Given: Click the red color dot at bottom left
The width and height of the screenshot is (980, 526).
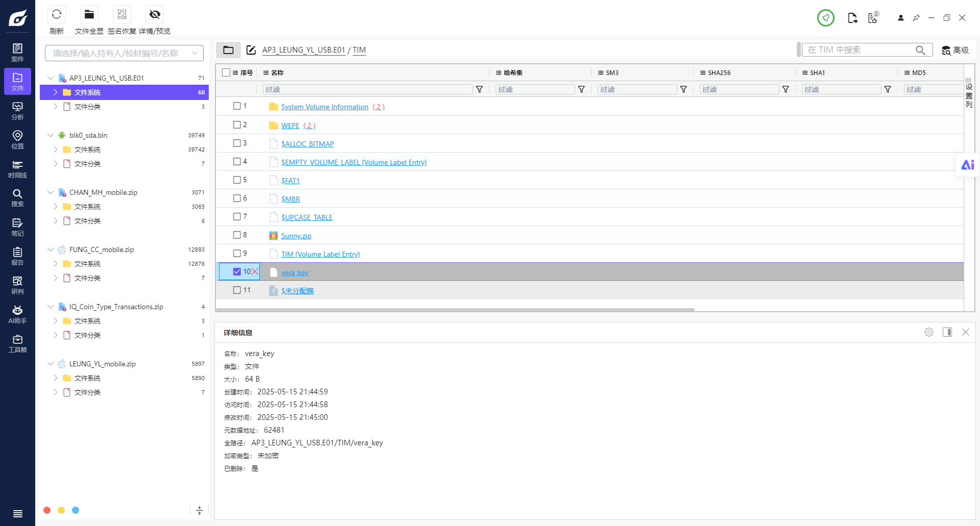Looking at the screenshot, I should tap(47, 510).
